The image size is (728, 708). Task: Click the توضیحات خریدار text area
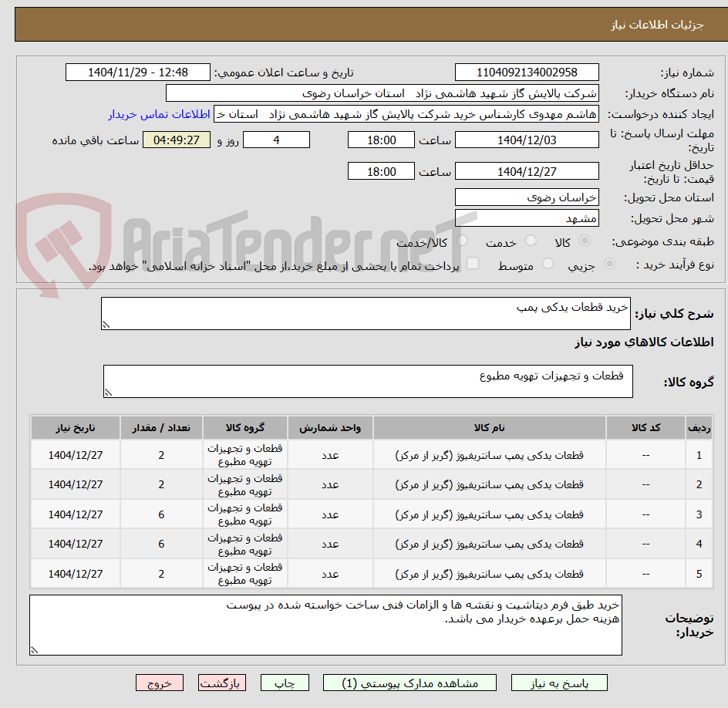325,625
